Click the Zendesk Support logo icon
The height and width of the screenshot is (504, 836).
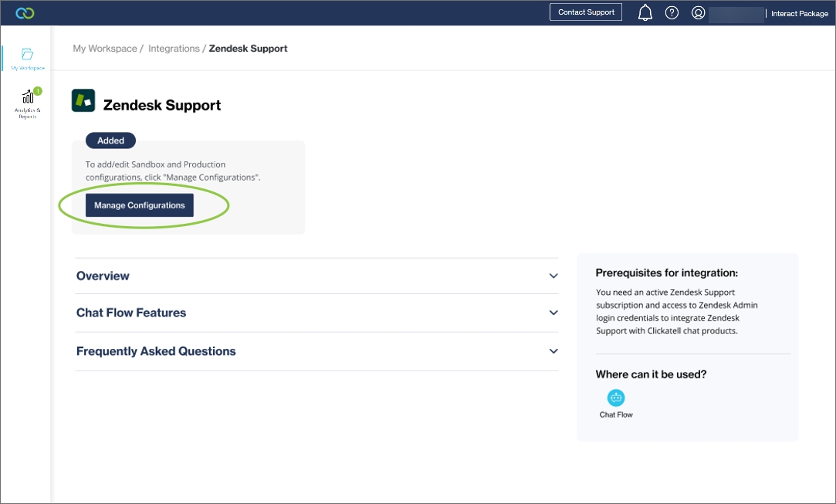click(83, 101)
